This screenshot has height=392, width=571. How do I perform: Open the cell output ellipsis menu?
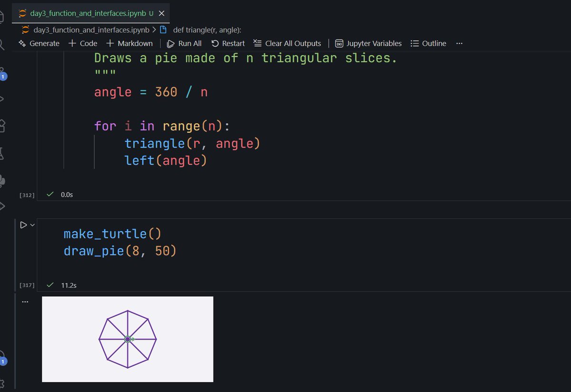click(x=25, y=302)
